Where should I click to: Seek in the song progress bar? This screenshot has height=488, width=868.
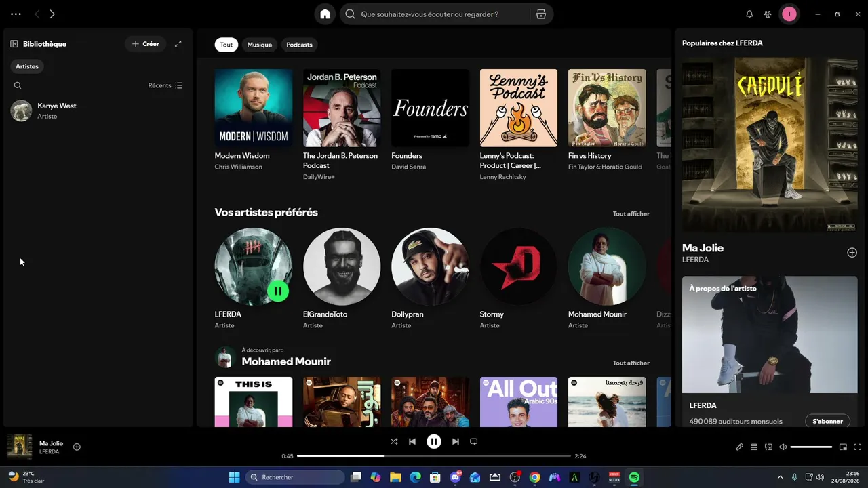pos(434,456)
